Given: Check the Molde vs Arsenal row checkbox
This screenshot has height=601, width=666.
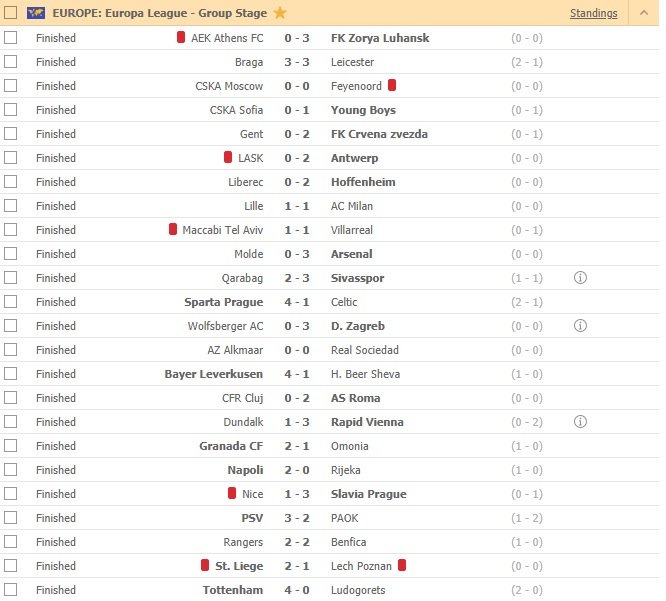Looking at the screenshot, I should 10,254.
